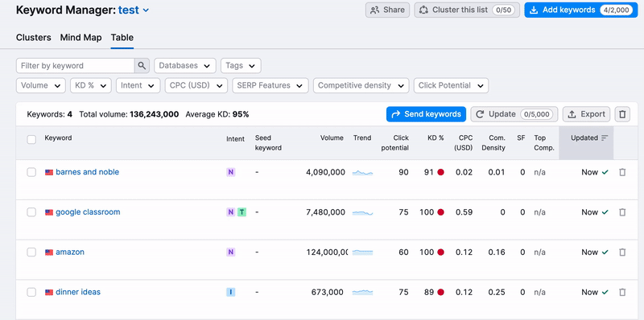
Task: Open the Databases filter dropdown
Action: point(185,66)
